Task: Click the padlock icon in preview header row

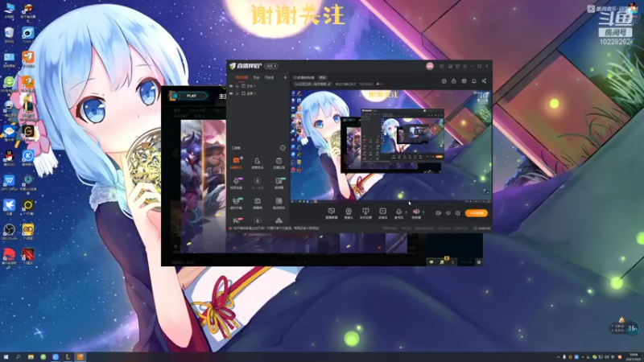Action: pos(453,81)
